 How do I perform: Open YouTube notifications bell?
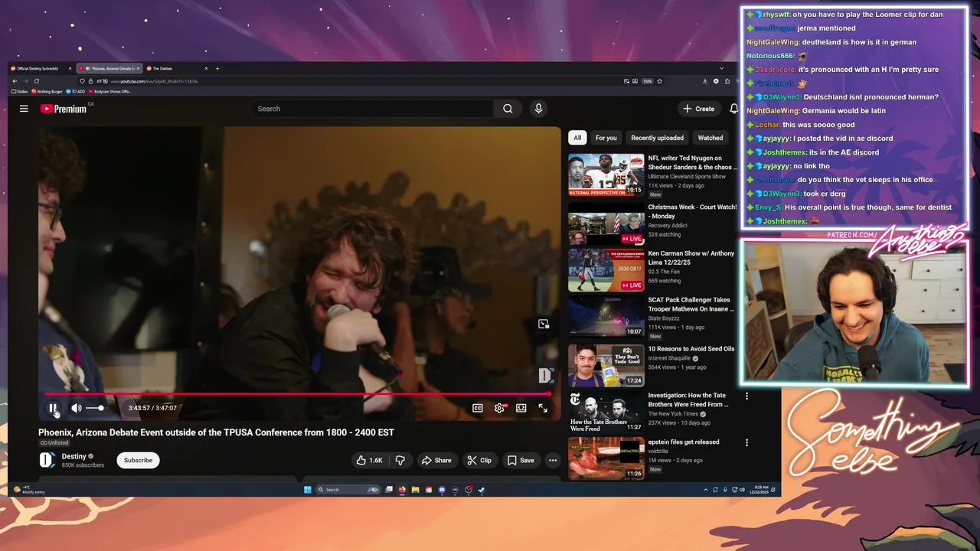[733, 109]
